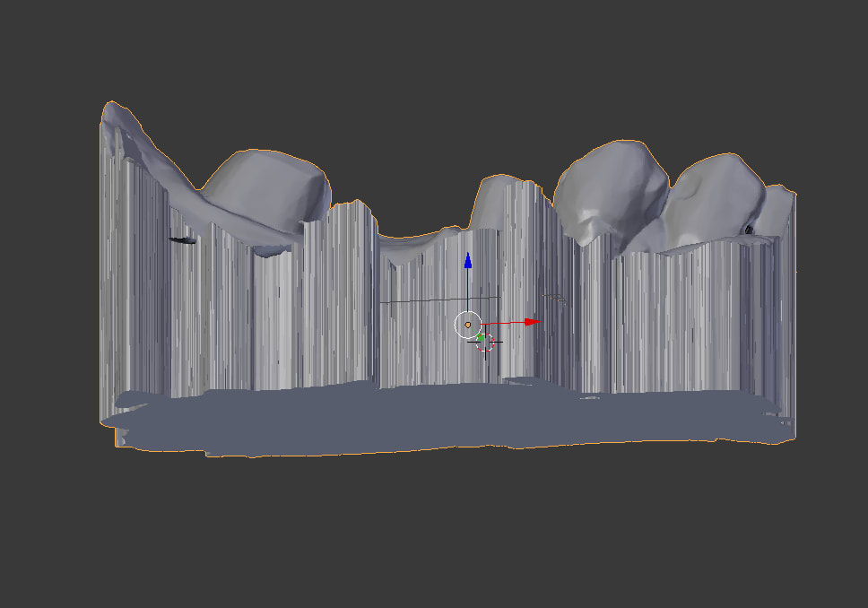This screenshot has width=868, height=608.
Task: Click empty dark background below the mesh
Action: (430, 538)
